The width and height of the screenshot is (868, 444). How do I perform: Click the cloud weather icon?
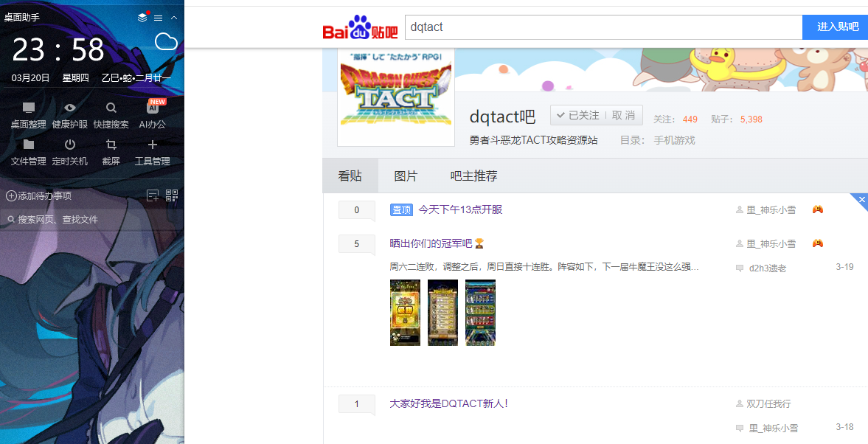(166, 41)
